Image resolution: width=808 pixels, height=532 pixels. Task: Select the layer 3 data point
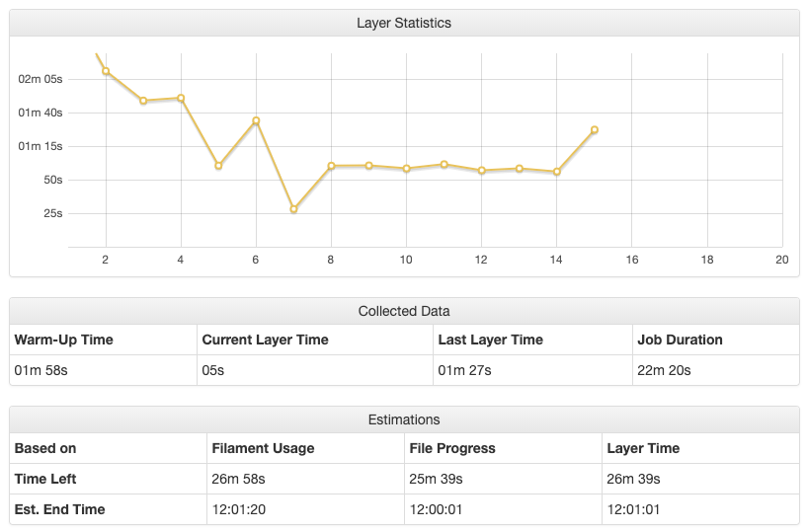coord(143,101)
